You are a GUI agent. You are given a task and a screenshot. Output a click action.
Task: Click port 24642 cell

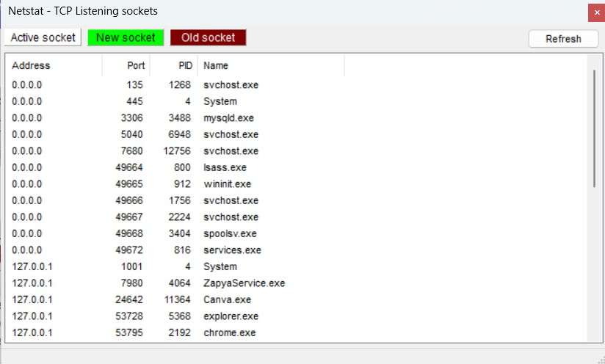coord(129,299)
